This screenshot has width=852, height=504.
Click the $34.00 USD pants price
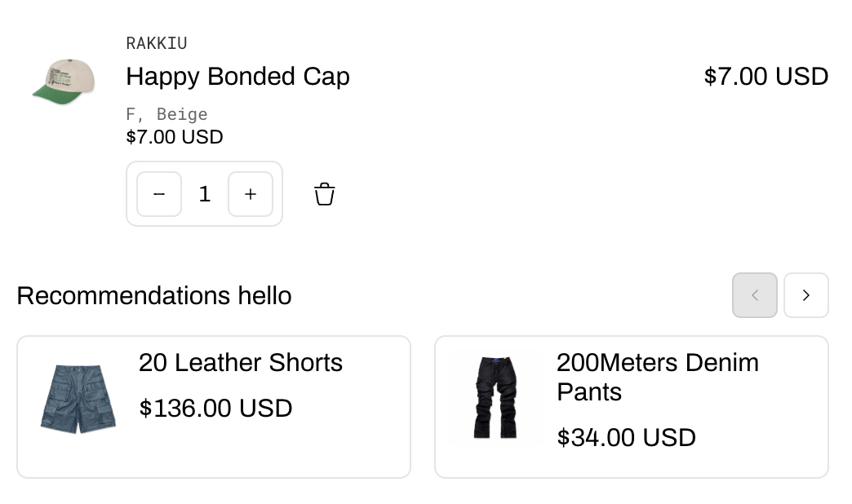pyautogui.click(x=626, y=438)
